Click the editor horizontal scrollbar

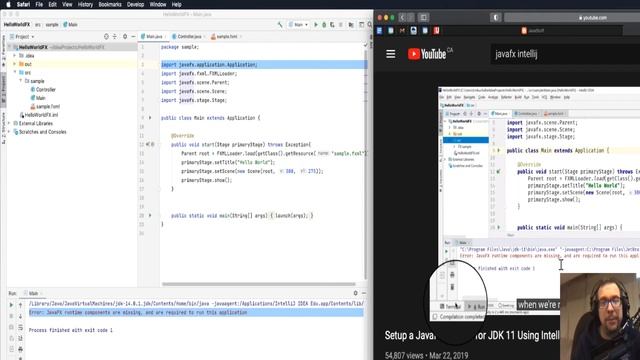tap(258, 284)
